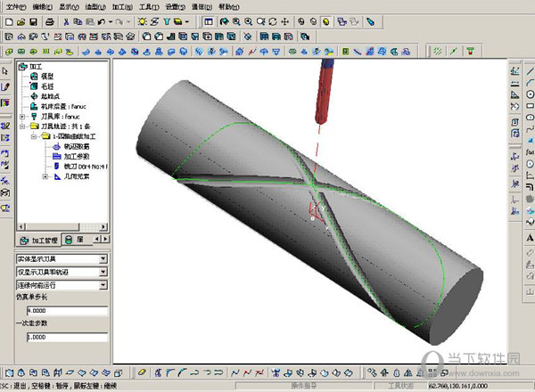Click the tab strip left arrow

(x=97, y=239)
